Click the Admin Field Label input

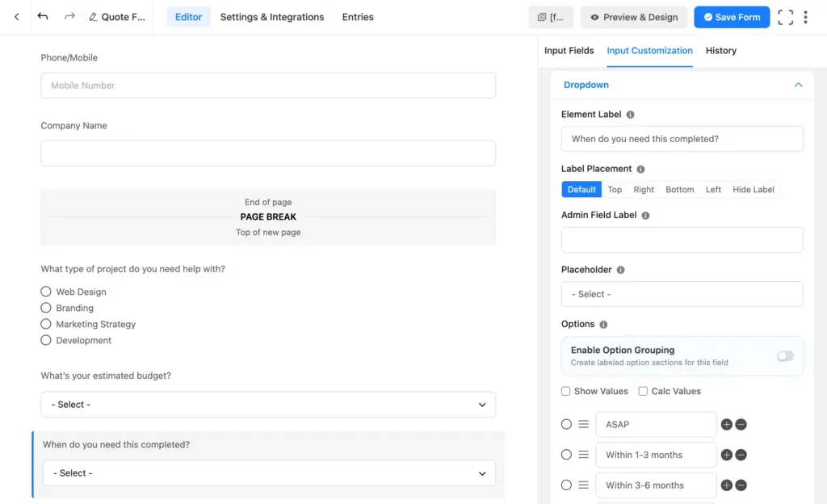click(x=682, y=240)
